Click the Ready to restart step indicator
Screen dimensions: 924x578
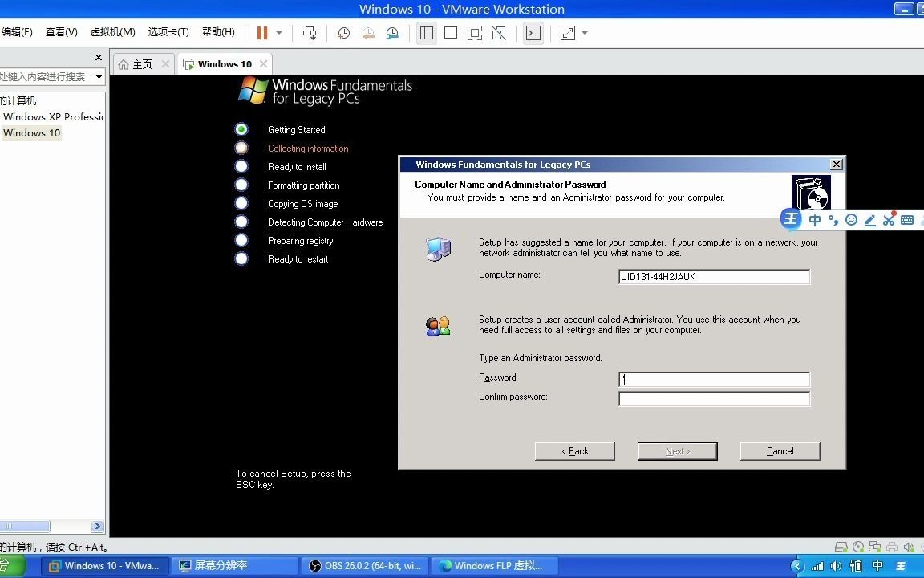tap(241, 258)
